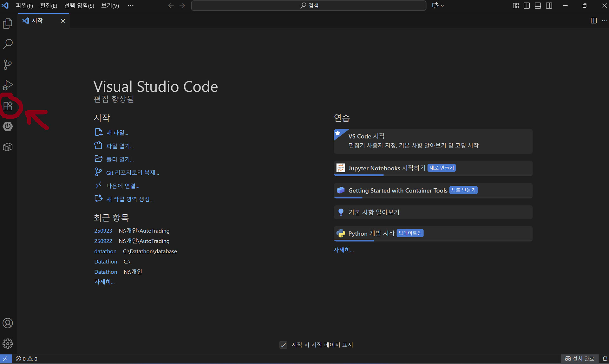The image size is (609, 364).
Task: Toggle the bottom panel layout button
Action: coord(538,6)
